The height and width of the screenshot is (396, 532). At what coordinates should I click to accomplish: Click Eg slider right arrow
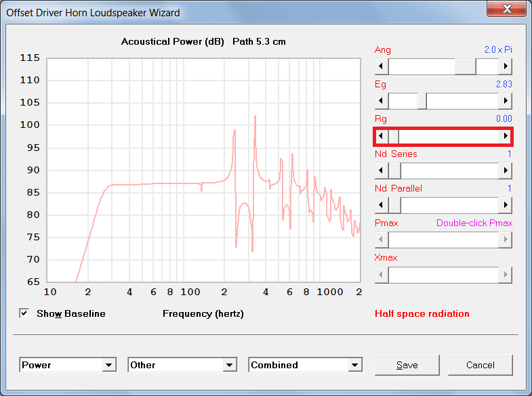pos(505,101)
